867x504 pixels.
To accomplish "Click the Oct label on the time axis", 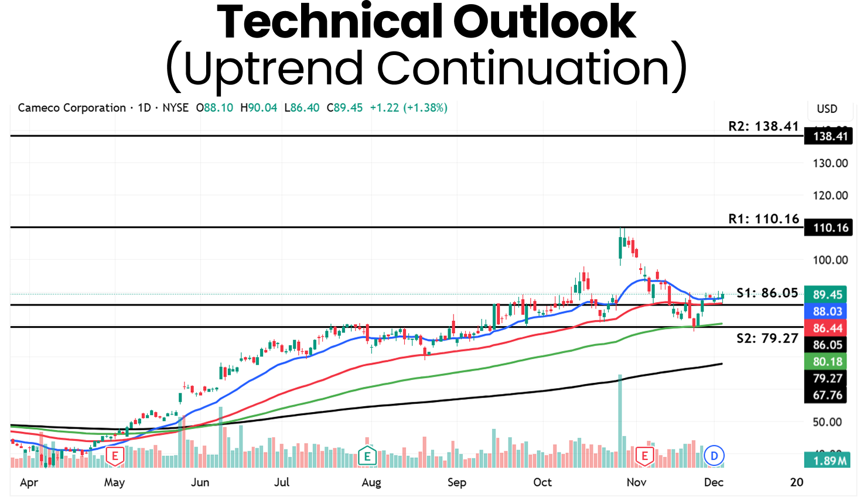I will tap(542, 482).
